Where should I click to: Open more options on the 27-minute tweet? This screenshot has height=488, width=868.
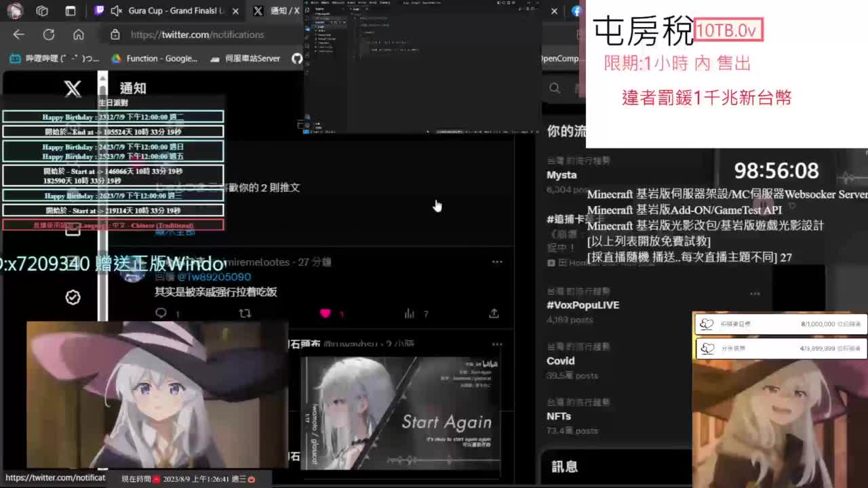tap(497, 262)
